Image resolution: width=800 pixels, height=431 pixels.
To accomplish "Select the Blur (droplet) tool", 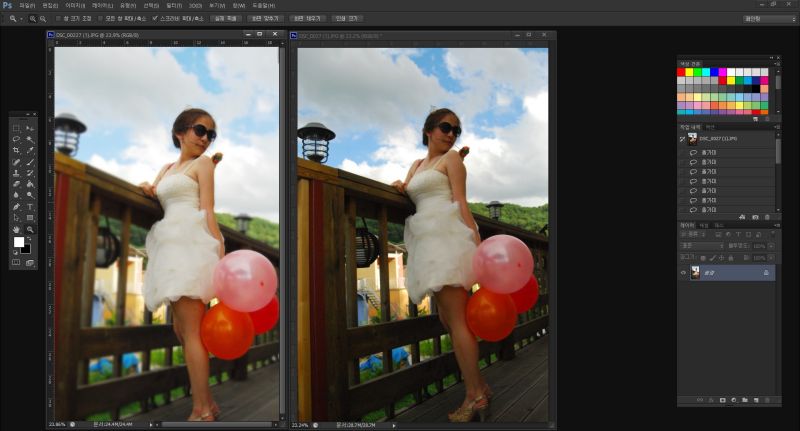I will coord(16,195).
